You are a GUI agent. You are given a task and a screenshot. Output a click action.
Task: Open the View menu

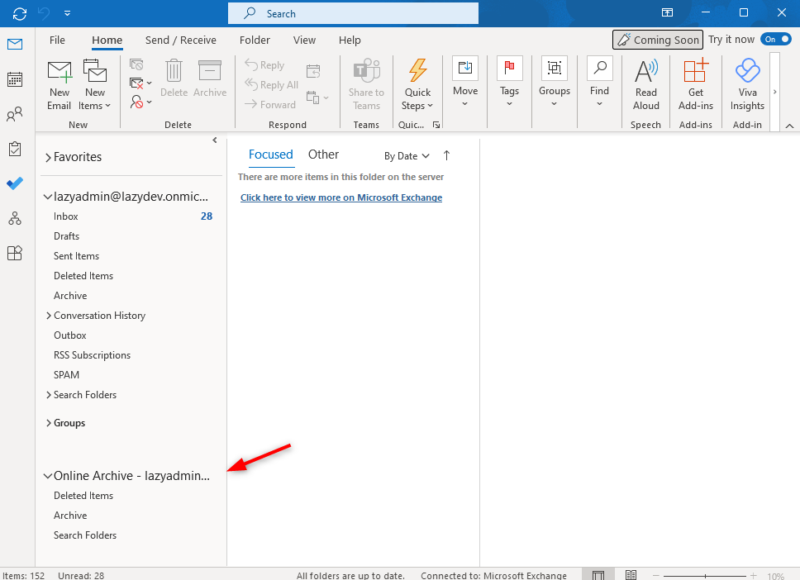click(x=304, y=40)
